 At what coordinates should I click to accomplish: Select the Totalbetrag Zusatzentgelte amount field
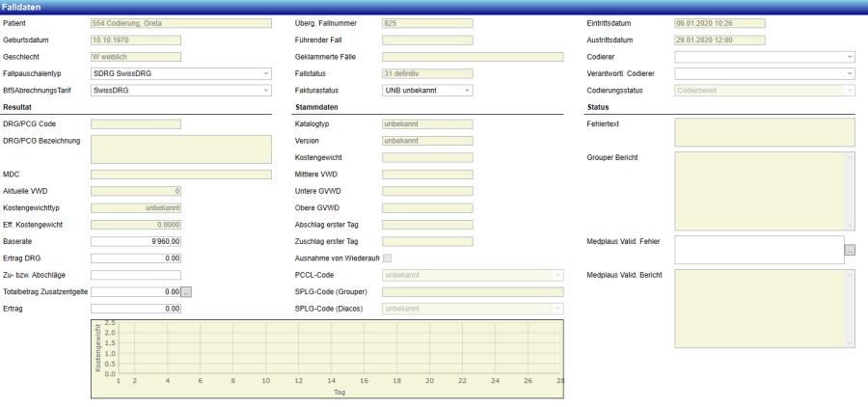click(135, 291)
